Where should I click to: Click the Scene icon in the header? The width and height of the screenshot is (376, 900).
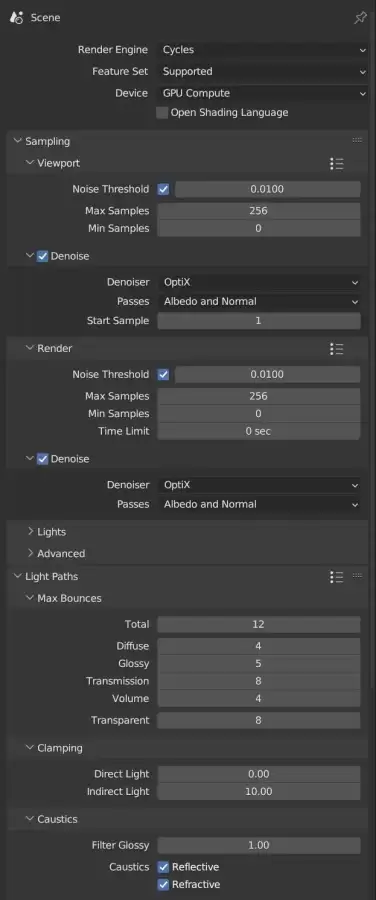[17, 18]
